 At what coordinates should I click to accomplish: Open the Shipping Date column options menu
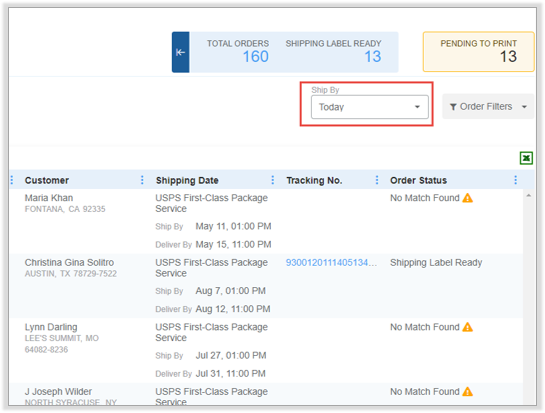tap(272, 180)
